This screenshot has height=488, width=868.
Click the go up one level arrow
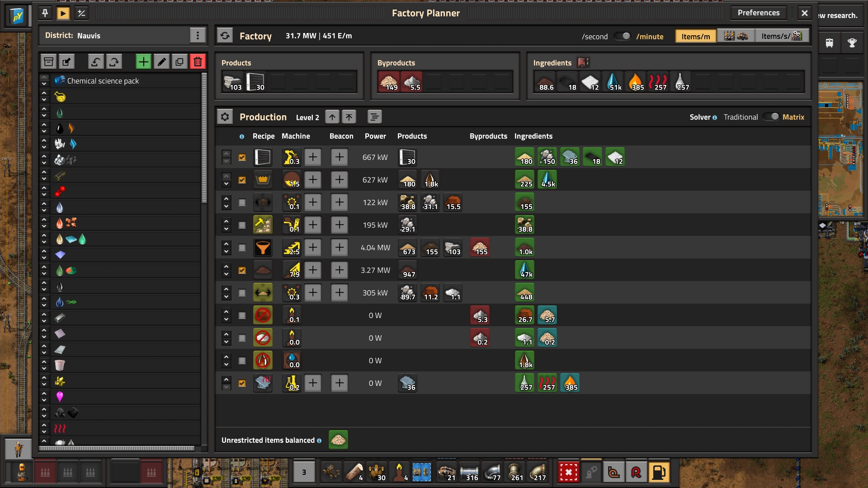[x=332, y=117]
